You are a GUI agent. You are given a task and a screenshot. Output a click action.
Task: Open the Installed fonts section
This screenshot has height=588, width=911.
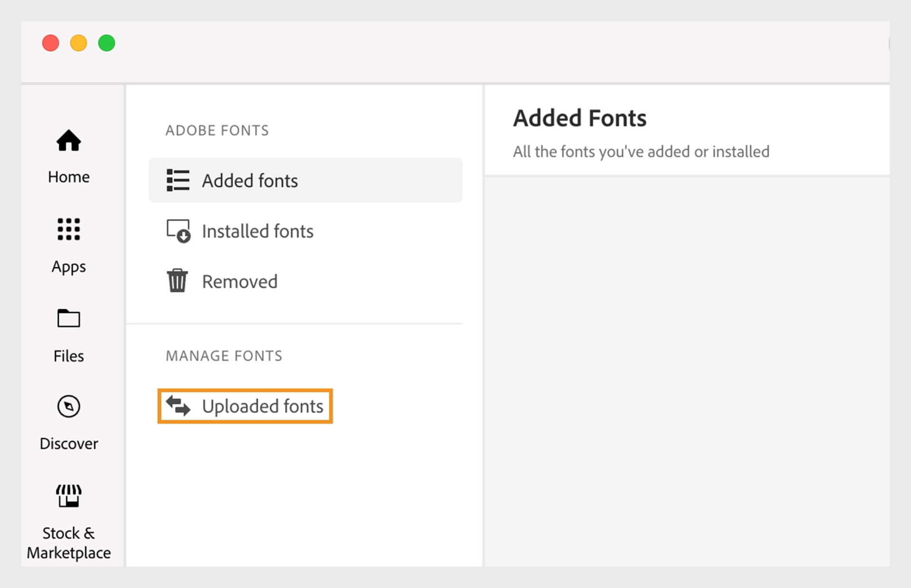point(258,231)
